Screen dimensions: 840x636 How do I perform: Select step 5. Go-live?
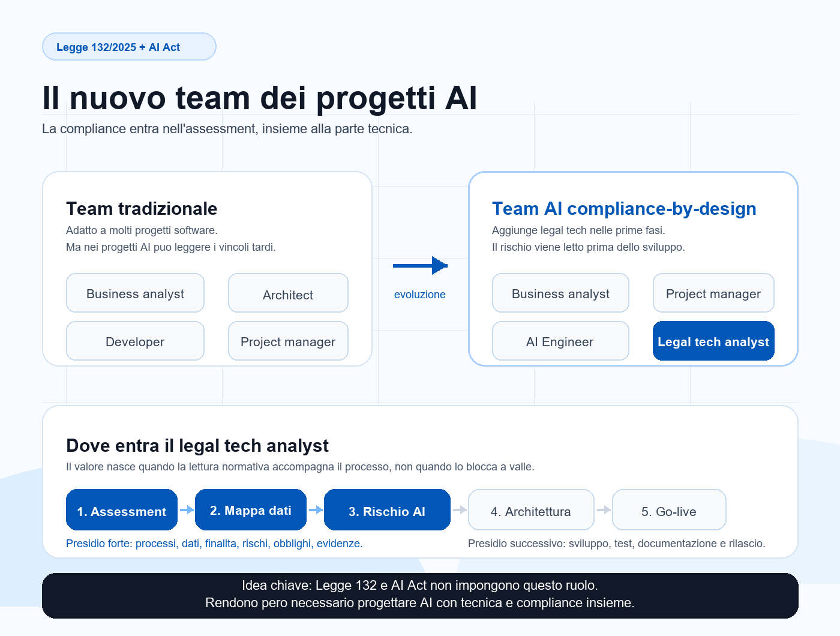(x=669, y=510)
